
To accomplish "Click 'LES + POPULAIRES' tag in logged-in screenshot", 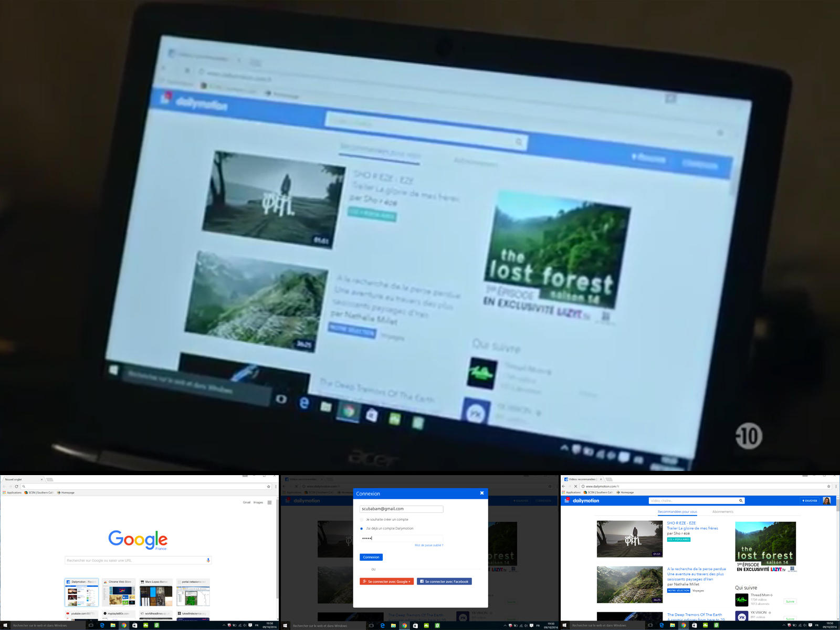I will pos(679,539).
